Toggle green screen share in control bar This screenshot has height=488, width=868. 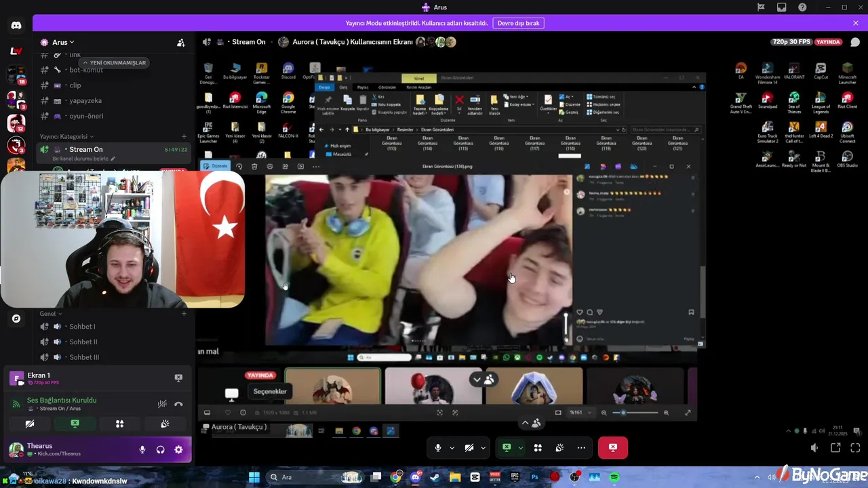pos(507,448)
